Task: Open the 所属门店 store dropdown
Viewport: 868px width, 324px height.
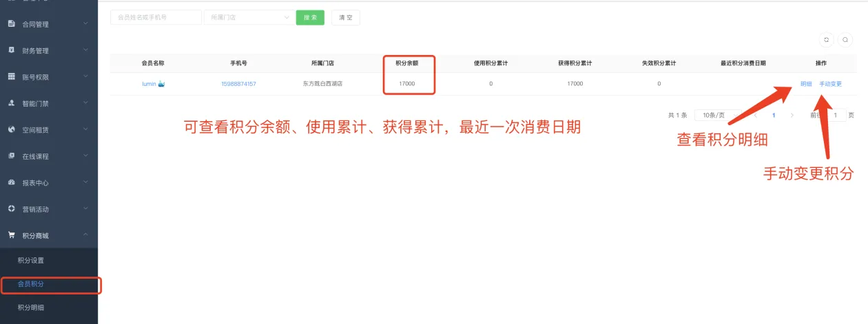Action: [249, 17]
